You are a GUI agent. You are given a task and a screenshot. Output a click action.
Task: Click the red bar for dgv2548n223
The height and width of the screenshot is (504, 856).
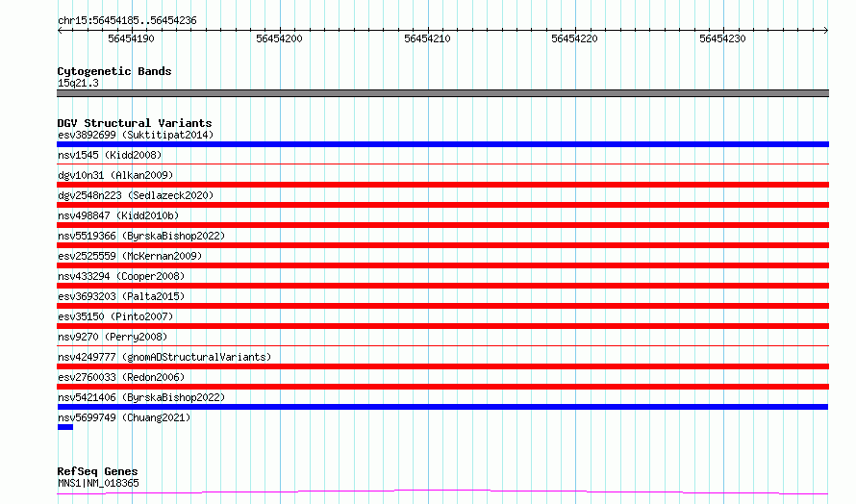[x=442, y=205]
